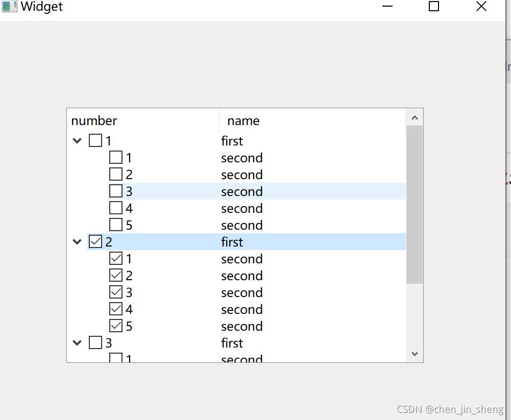The height and width of the screenshot is (420, 511).
Task: Select 'first' text in unchecked row 1
Action: point(232,141)
